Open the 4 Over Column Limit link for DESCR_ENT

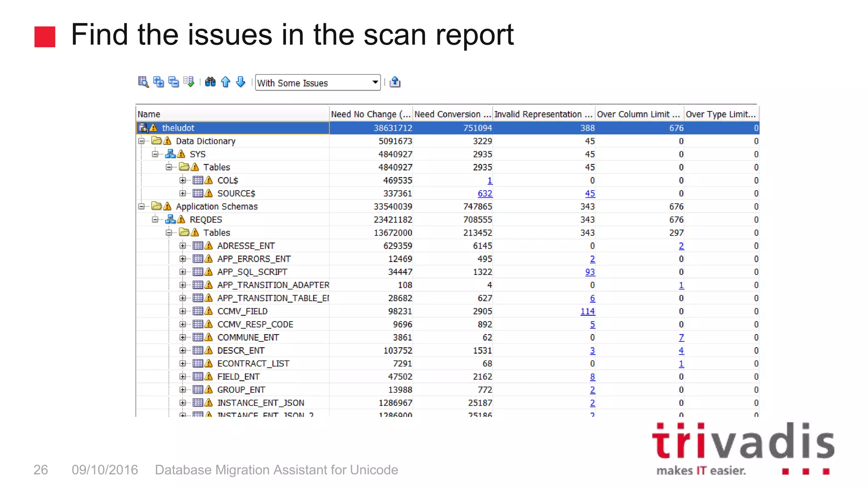(x=681, y=350)
